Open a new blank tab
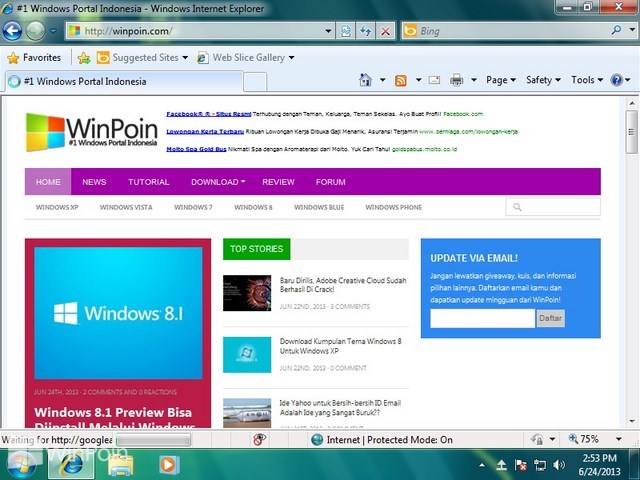 pos(255,82)
